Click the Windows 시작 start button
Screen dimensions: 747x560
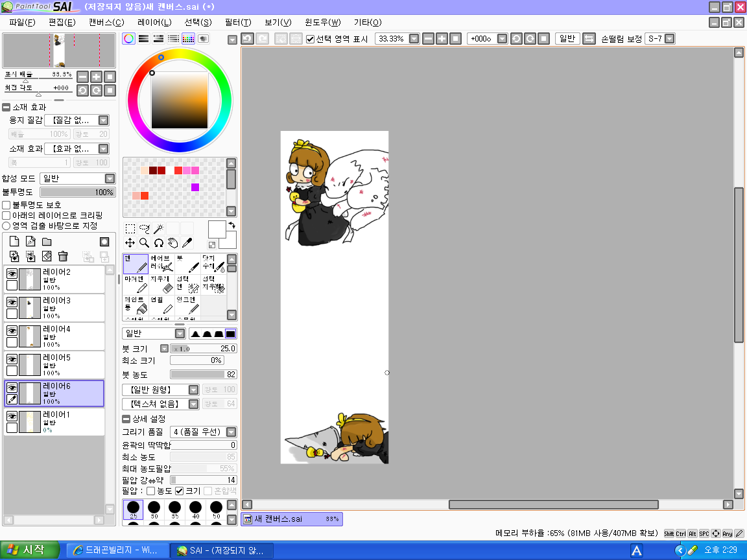click(30, 550)
